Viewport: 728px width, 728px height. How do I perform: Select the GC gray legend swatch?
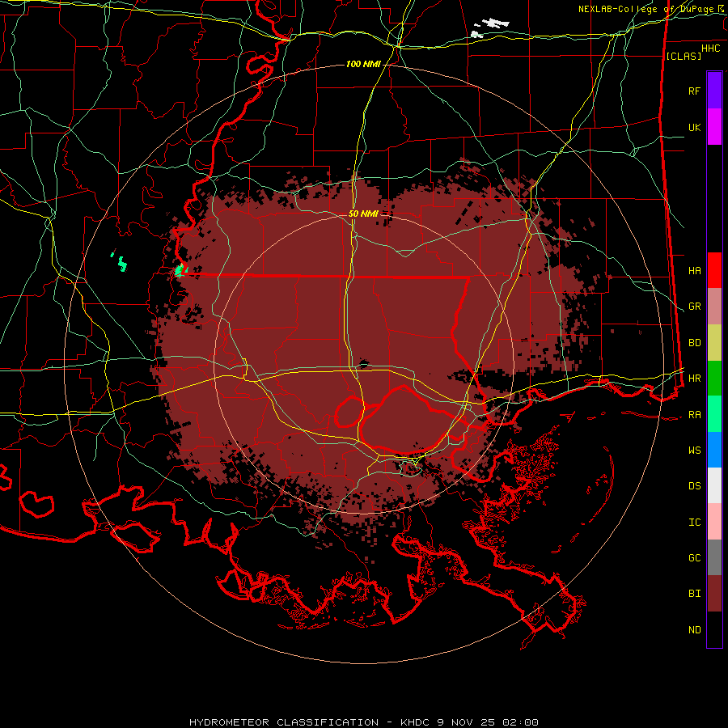click(714, 557)
